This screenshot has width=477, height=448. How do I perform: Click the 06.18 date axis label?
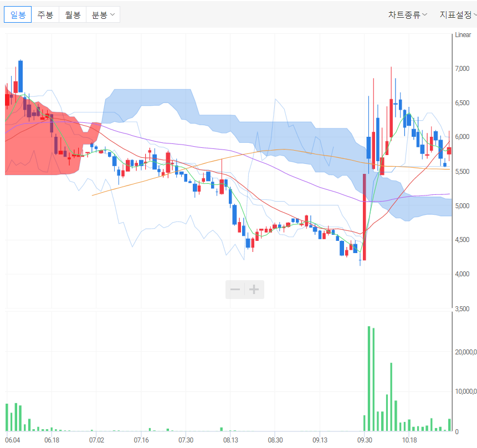[52, 440]
